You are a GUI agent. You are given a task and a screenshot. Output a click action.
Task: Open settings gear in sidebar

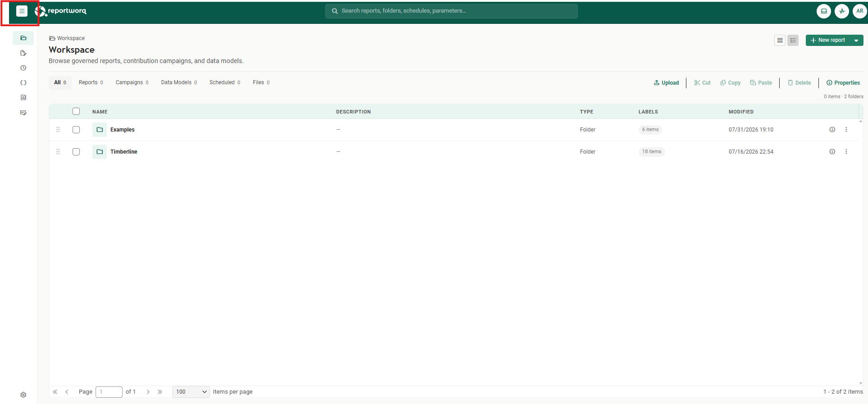tap(23, 395)
